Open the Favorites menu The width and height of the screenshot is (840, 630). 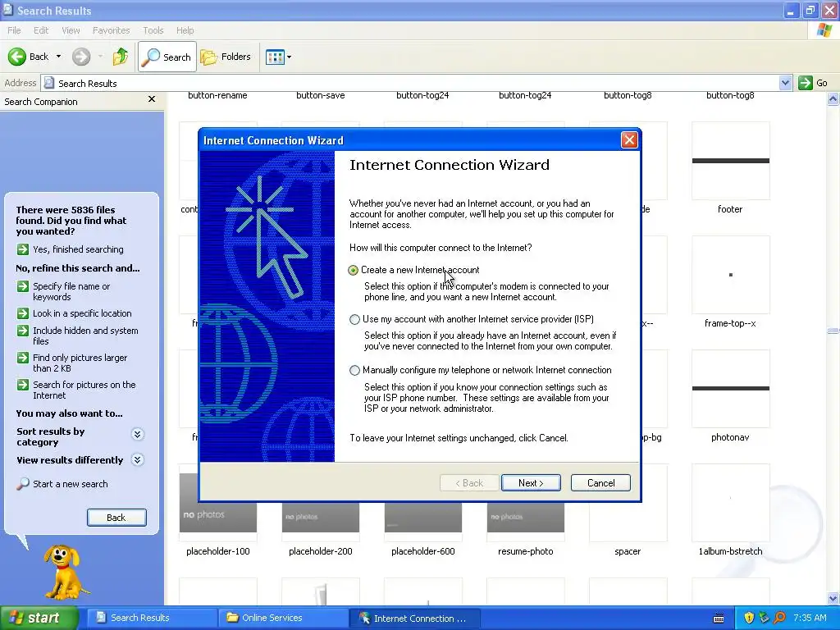[x=111, y=30]
